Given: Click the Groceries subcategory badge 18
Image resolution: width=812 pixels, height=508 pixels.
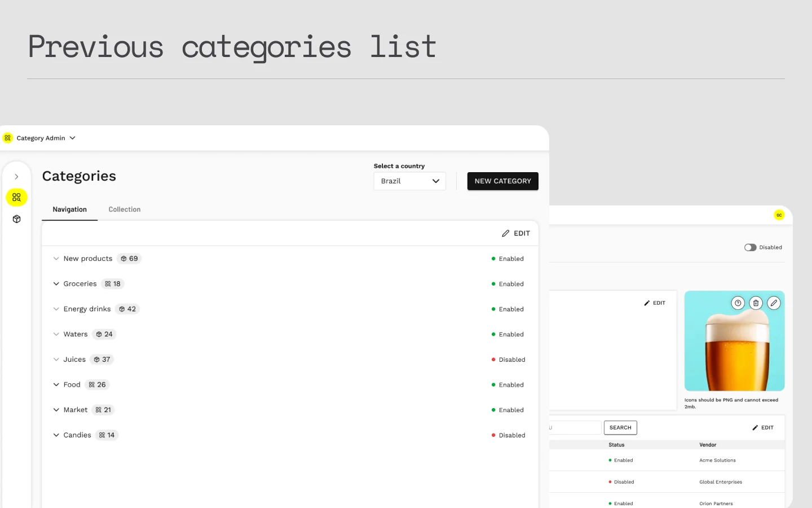Looking at the screenshot, I should pyautogui.click(x=113, y=284).
